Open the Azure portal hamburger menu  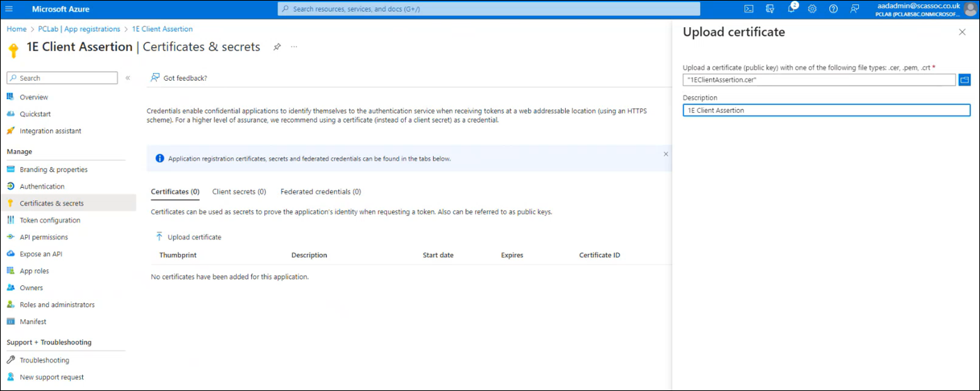click(x=9, y=9)
